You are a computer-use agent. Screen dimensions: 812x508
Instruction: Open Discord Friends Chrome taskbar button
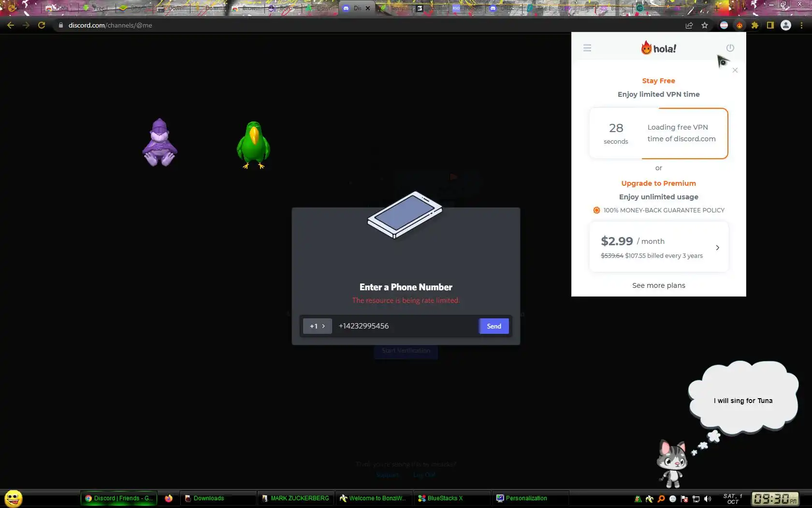click(x=119, y=498)
